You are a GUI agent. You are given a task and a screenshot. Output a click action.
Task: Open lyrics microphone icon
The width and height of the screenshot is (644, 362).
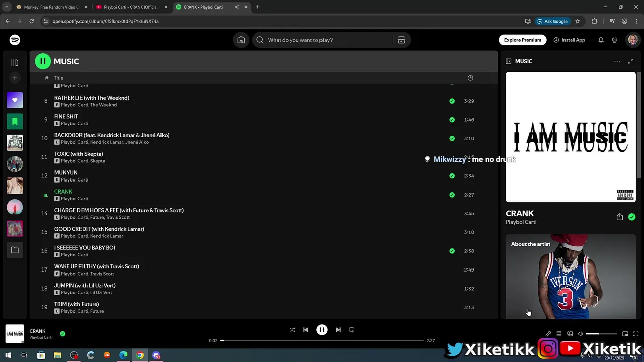(x=548, y=334)
